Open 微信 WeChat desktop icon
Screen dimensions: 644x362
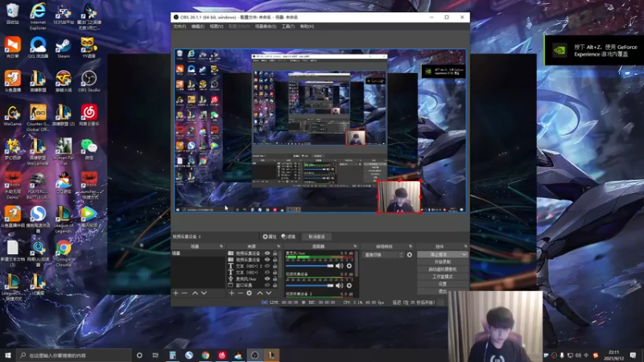tap(89, 149)
